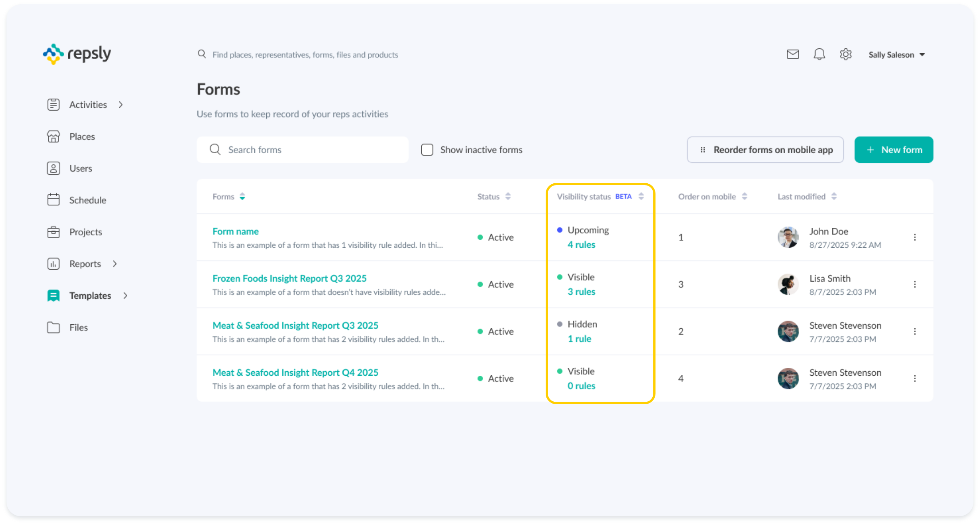Click the Repsly logo
Viewport: 980px width, 525px height.
pos(77,54)
